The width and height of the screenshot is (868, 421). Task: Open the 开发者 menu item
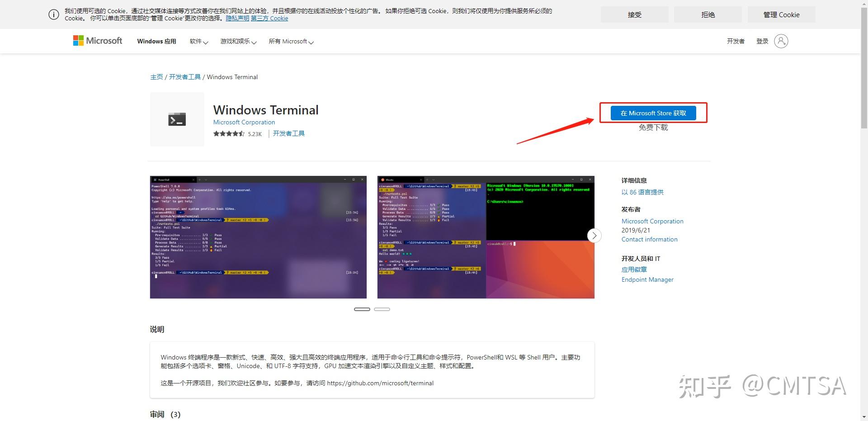coord(736,41)
